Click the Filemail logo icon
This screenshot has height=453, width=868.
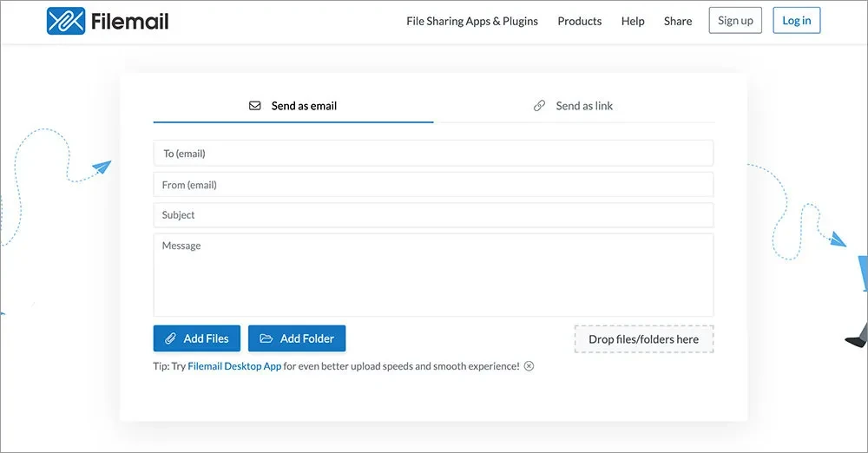coord(66,21)
